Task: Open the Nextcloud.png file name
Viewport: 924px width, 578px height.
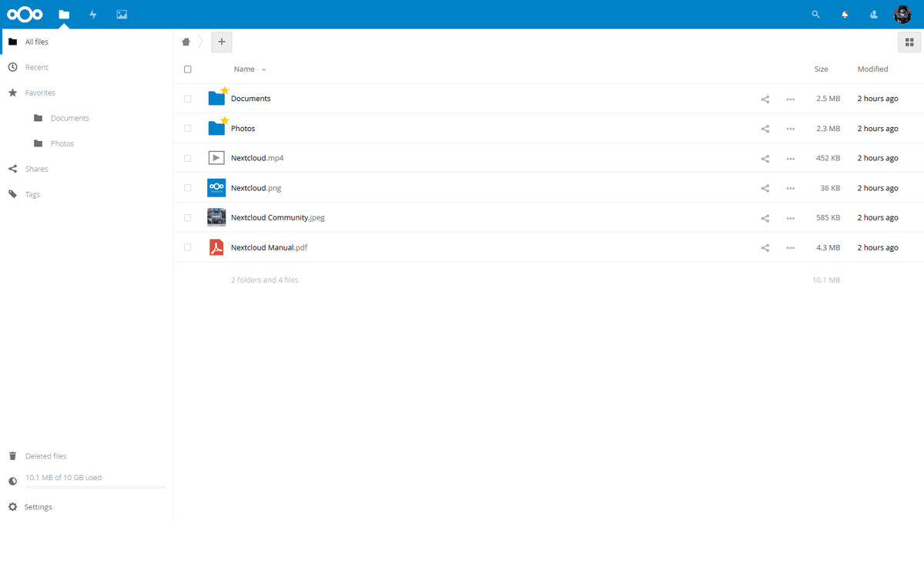Action: tap(256, 188)
